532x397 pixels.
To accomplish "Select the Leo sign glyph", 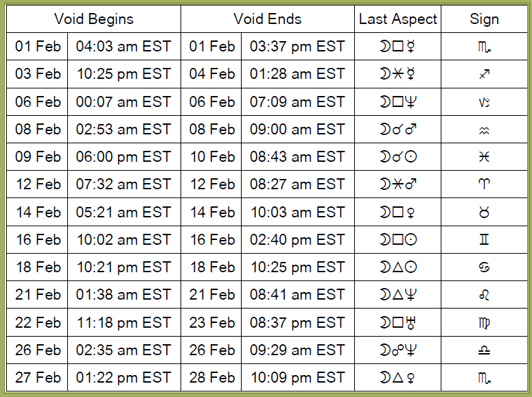I will click(x=484, y=295).
